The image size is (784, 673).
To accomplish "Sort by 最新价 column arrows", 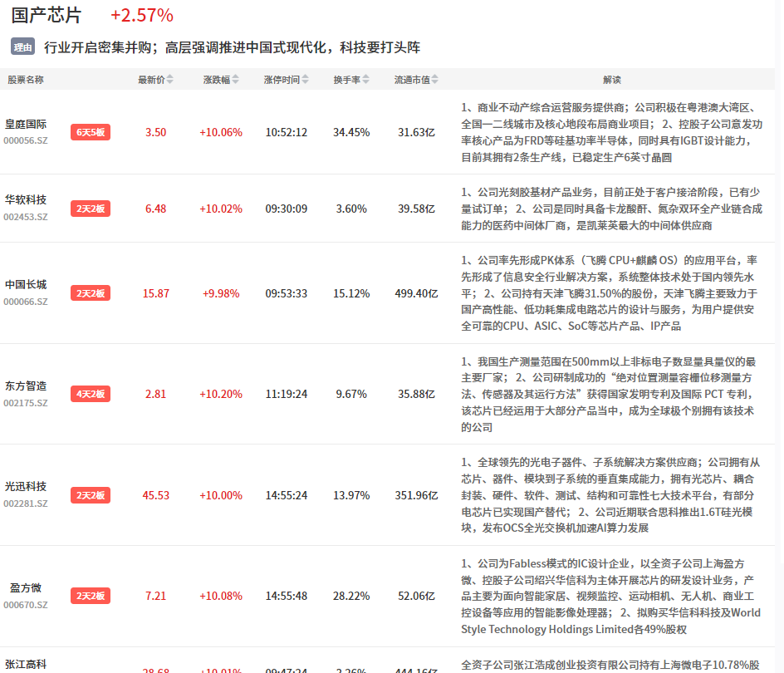I will coord(170,80).
